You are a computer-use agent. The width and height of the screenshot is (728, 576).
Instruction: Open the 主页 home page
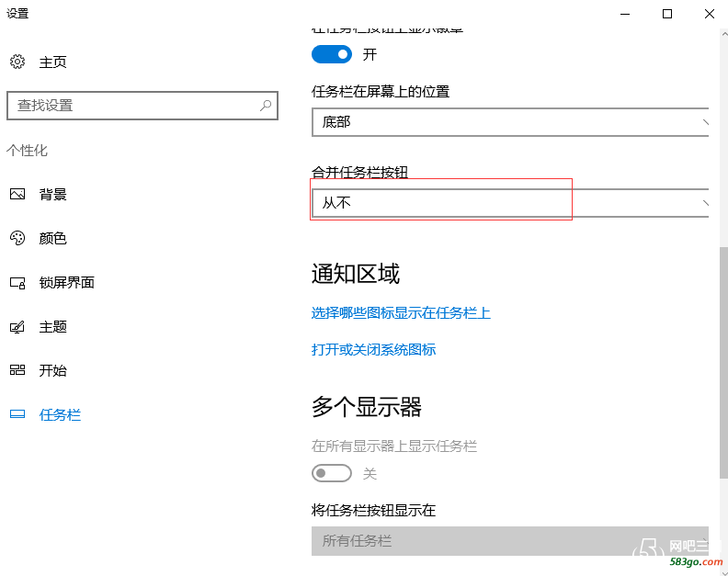(53, 62)
